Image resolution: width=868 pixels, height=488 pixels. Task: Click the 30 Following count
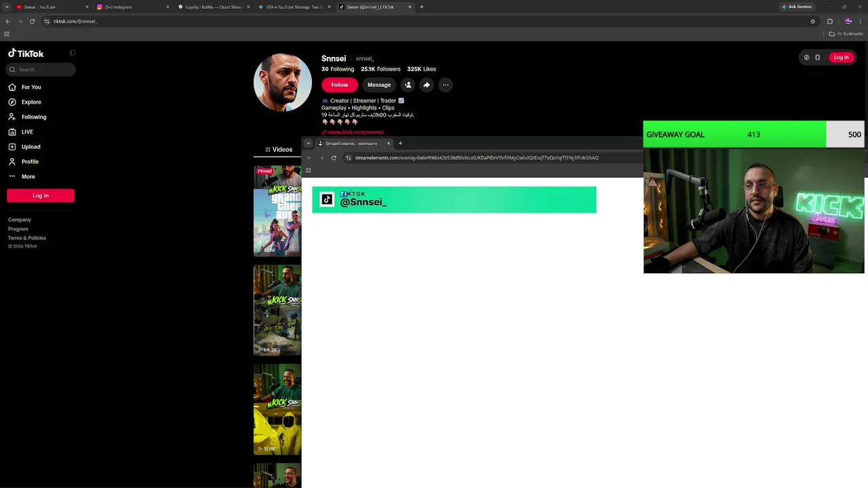click(338, 69)
